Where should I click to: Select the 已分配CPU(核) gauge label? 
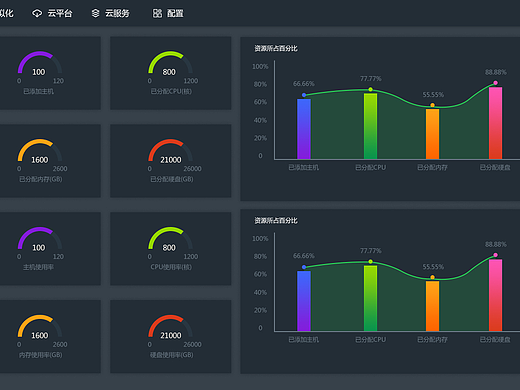(171, 91)
